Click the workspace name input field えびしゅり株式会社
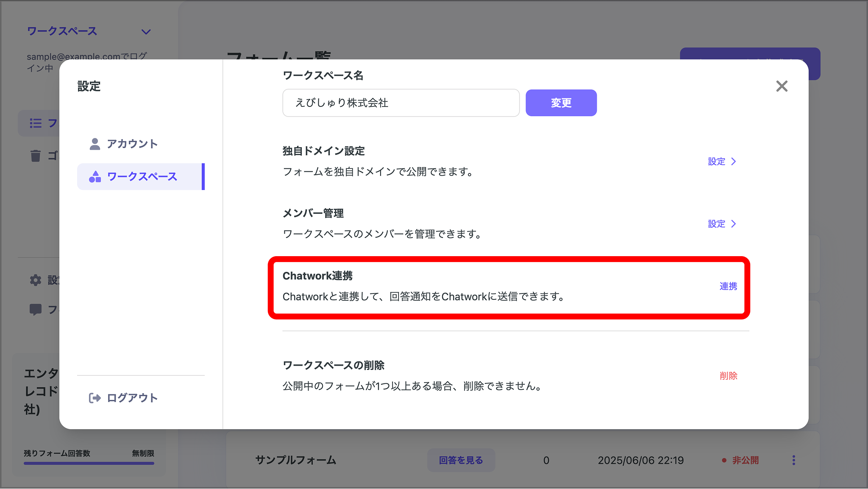 [401, 103]
